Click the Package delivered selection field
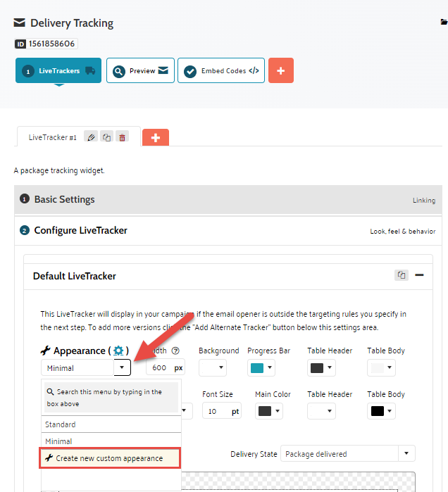 coord(340,453)
